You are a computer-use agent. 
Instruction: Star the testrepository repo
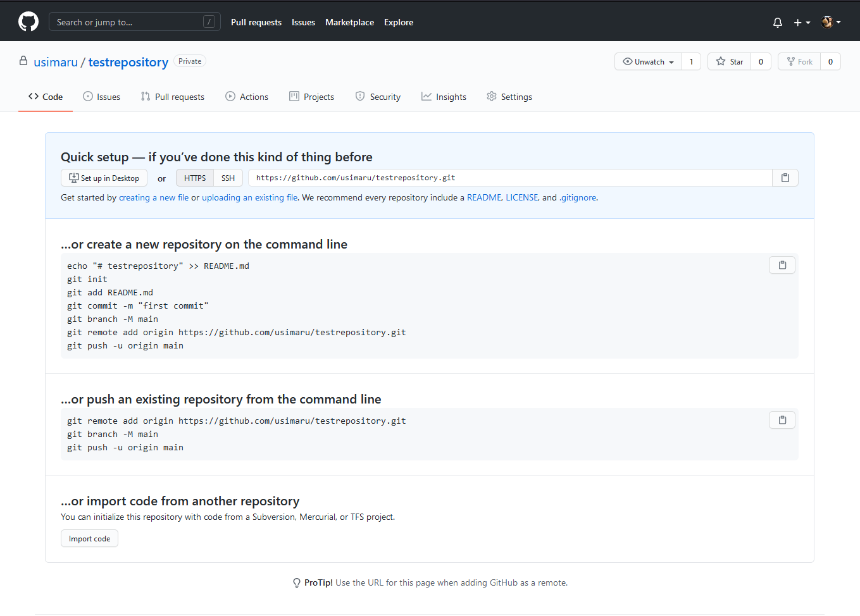pyautogui.click(x=730, y=61)
